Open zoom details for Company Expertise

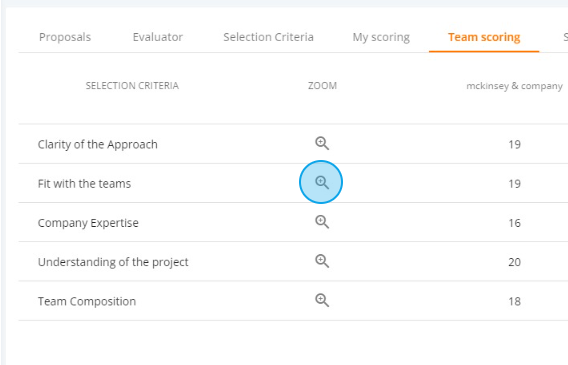pyautogui.click(x=322, y=222)
